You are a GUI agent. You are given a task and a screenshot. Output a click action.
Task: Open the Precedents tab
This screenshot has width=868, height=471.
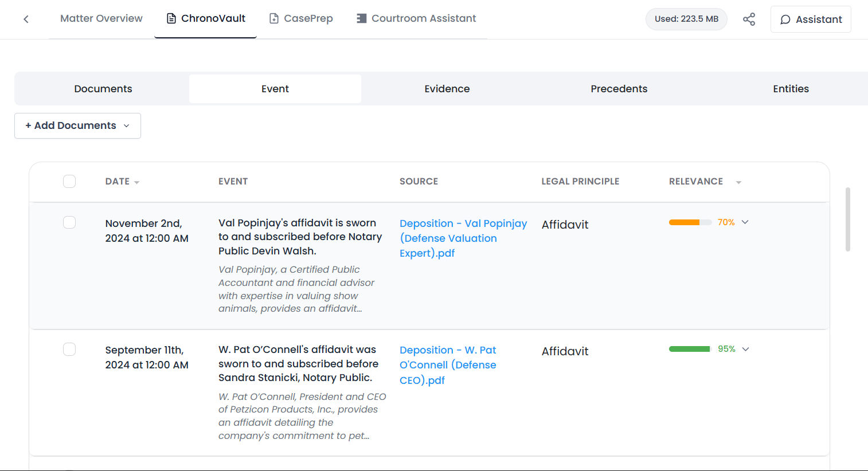click(619, 88)
